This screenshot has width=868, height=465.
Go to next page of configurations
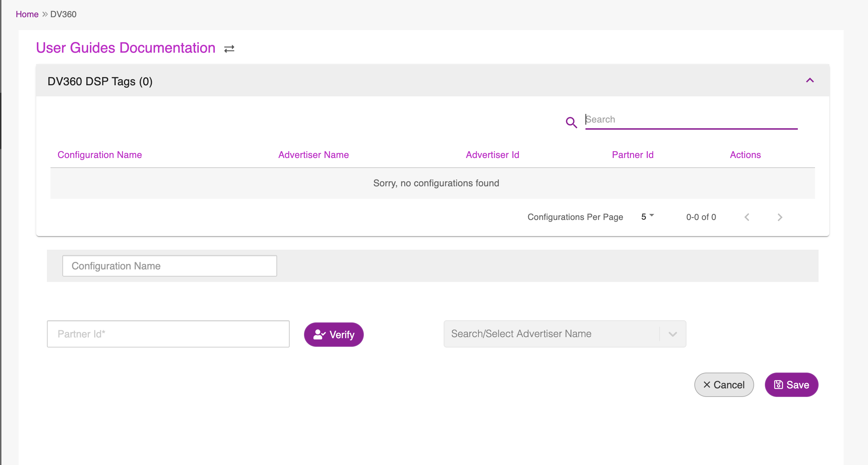pos(780,217)
